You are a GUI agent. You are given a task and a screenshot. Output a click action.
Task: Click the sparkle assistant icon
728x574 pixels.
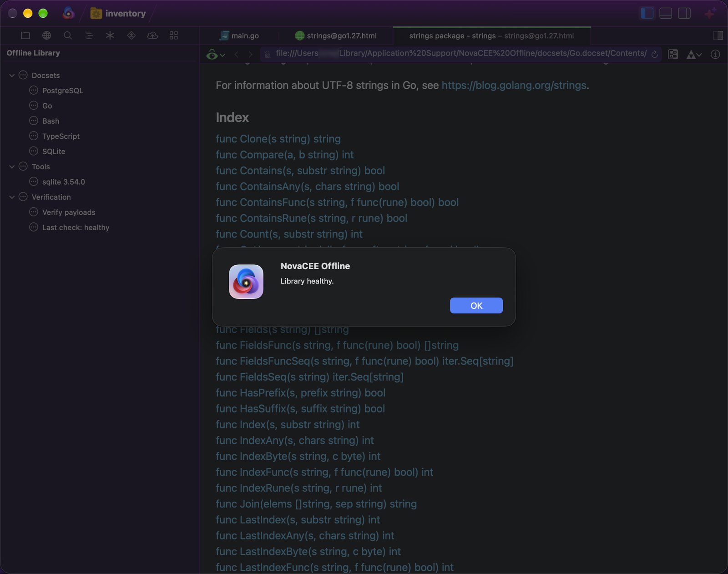click(710, 13)
